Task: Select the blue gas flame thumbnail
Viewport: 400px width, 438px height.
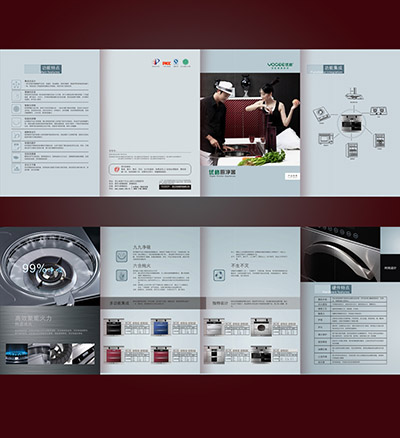Action: [x=17, y=354]
